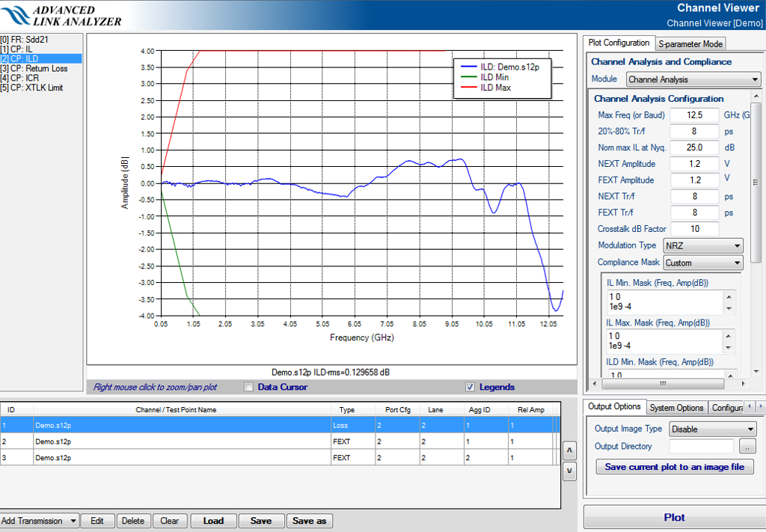Click up arrow in IL Min. Mask box
The width and height of the screenshot is (766, 532).
[729, 297]
